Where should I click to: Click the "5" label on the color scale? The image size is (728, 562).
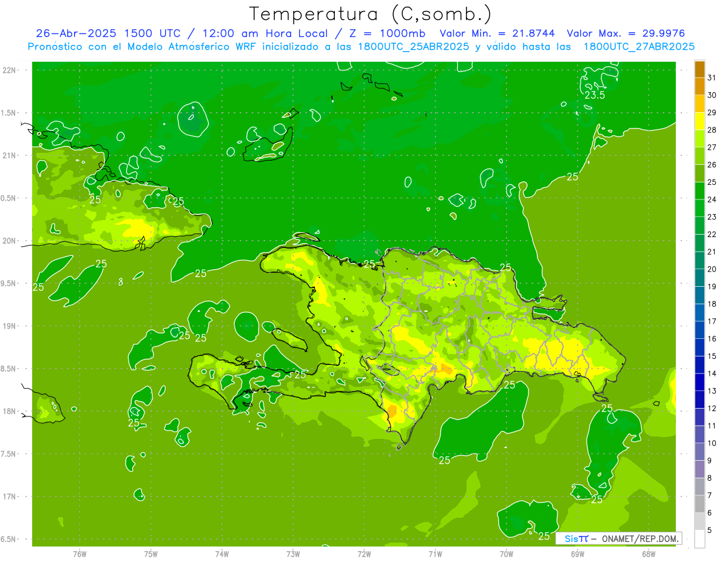point(710,530)
